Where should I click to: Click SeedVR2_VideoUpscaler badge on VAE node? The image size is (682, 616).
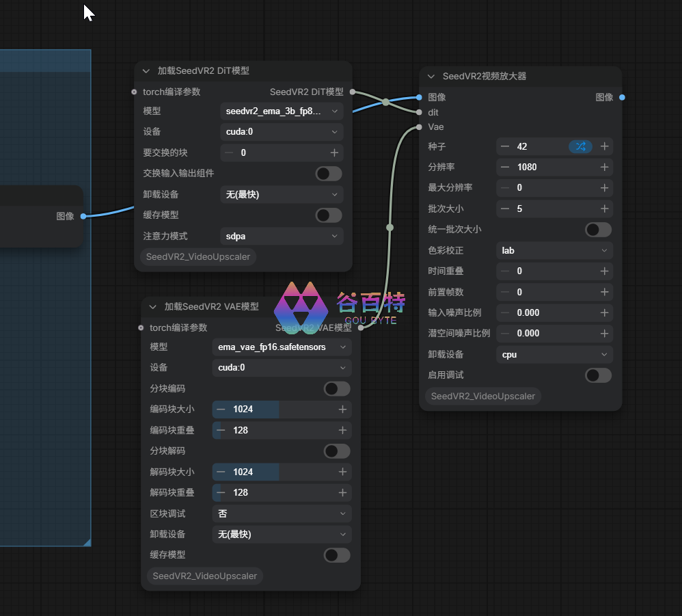point(205,576)
